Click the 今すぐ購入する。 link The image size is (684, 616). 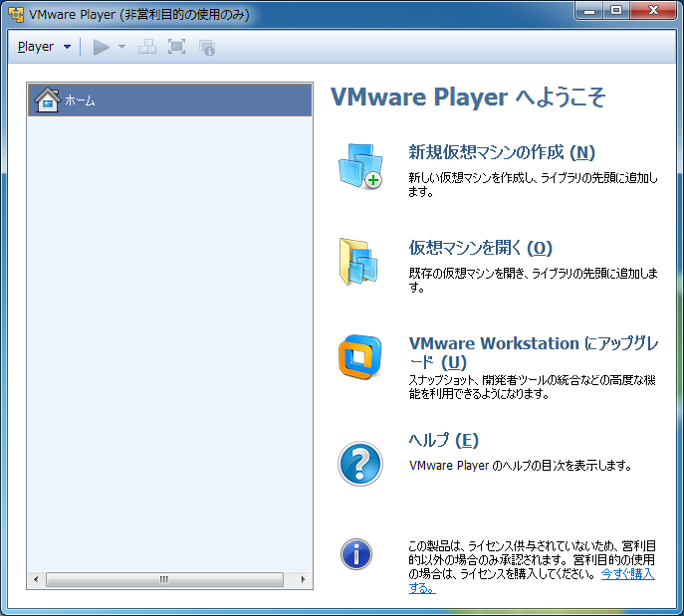[x=627, y=574]
